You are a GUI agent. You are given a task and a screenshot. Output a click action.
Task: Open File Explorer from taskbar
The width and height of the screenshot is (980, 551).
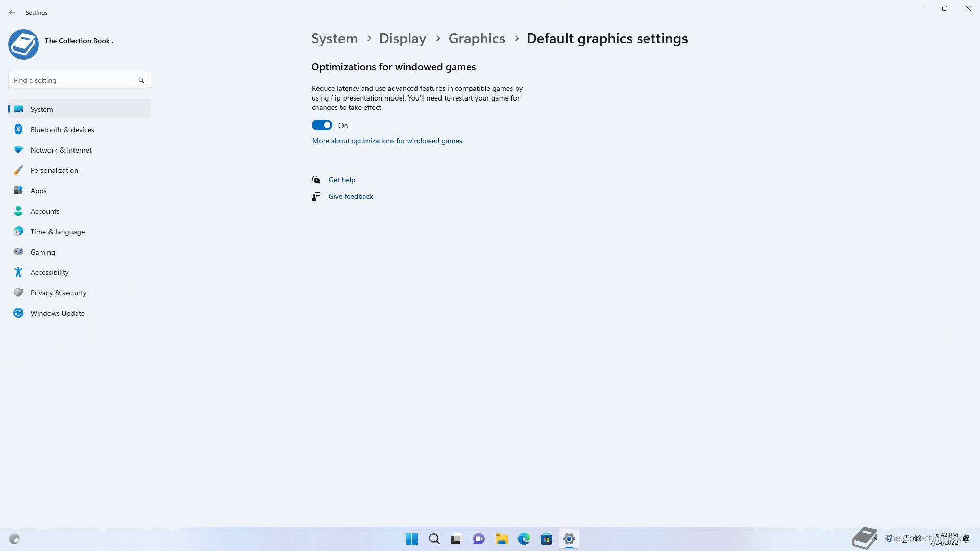[501, 539]
